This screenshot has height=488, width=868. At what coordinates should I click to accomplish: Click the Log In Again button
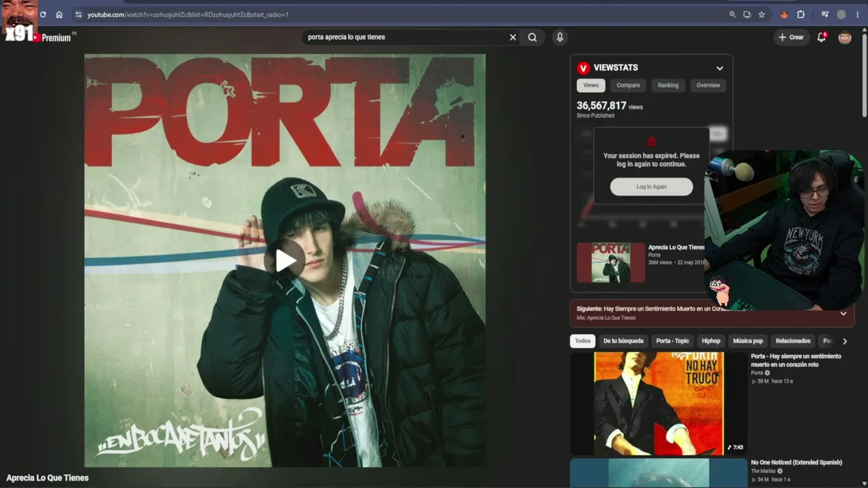652,187
